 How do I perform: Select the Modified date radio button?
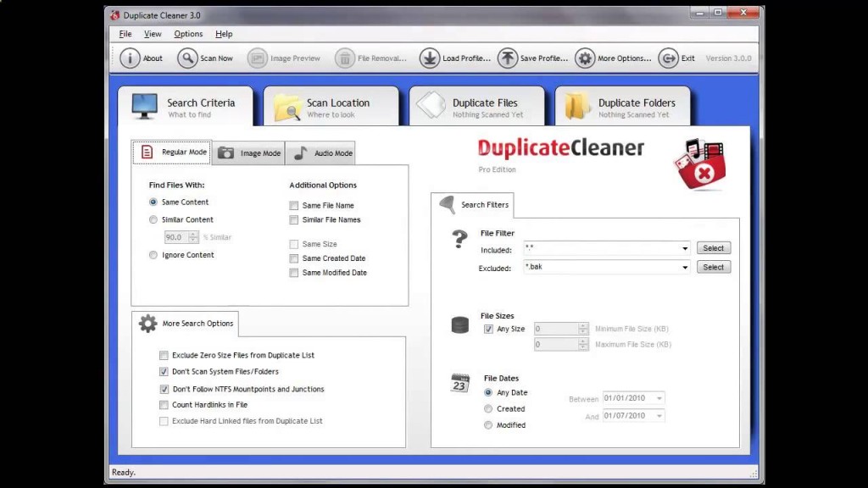click(x=488, y=425)
